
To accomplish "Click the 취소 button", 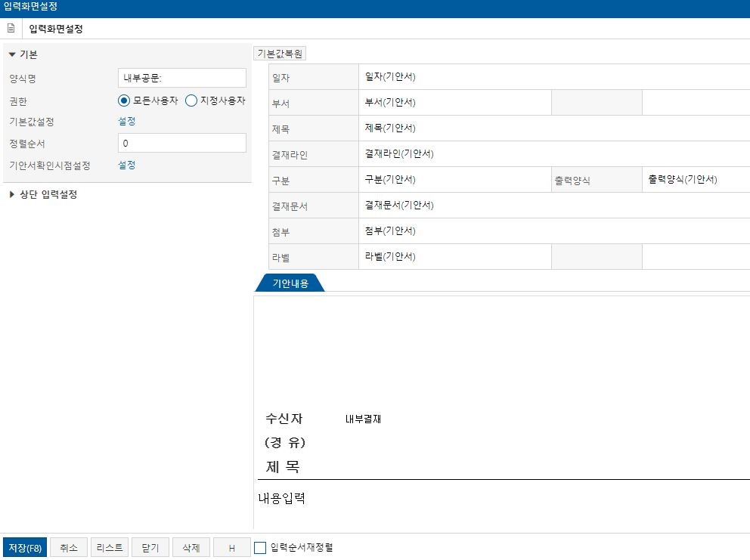I will tap(69, 548).
